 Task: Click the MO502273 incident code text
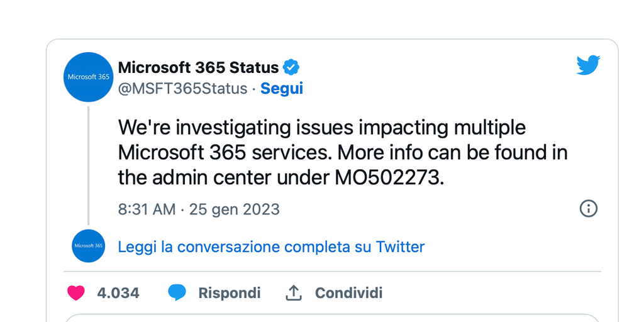pyautogui.click(x=385, y=178)
